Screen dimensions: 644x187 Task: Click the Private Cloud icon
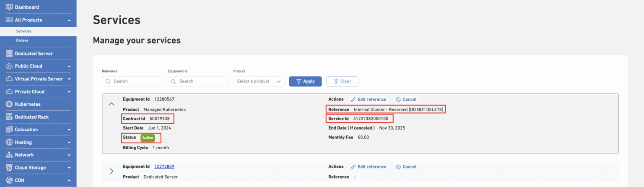click(x=9, y=91)
